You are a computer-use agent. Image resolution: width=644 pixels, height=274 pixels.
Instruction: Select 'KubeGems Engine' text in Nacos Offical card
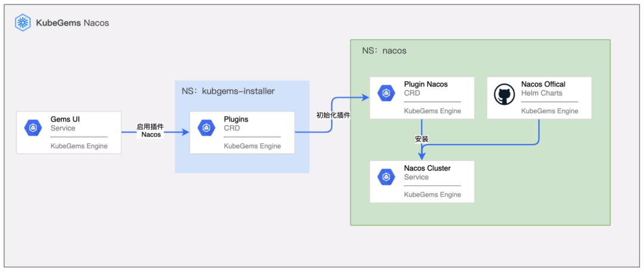point(550,111)
